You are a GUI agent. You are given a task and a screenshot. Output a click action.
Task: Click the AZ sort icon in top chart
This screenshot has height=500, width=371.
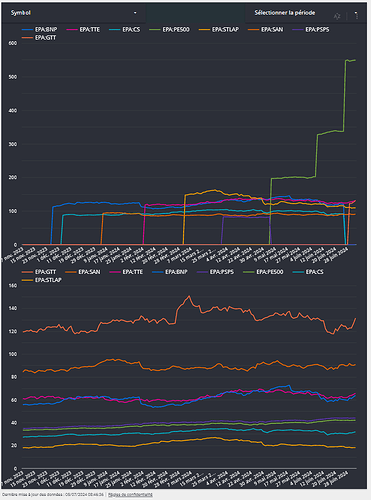[337, 16]
